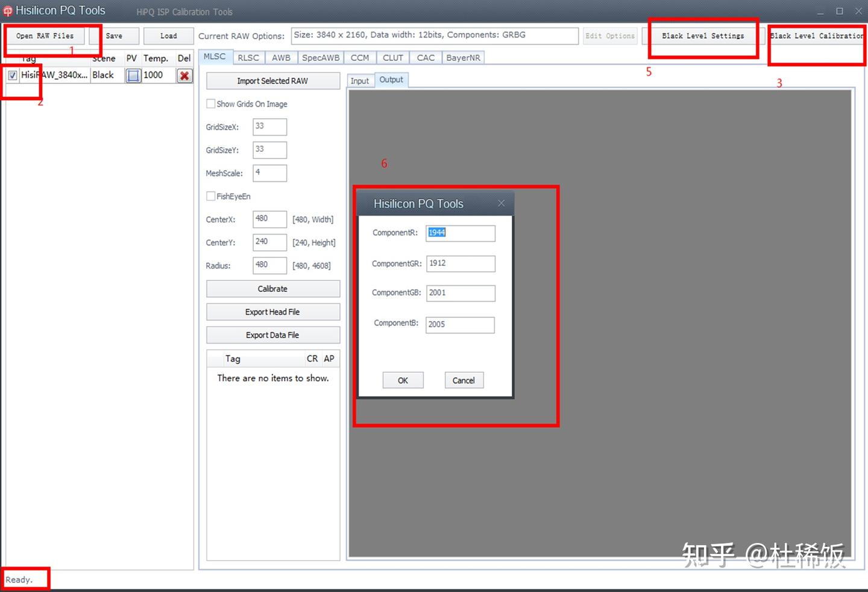868x592 pixels.
Task: Click the PV preview icon for the RAW file
Action: [x=133, y=75]
